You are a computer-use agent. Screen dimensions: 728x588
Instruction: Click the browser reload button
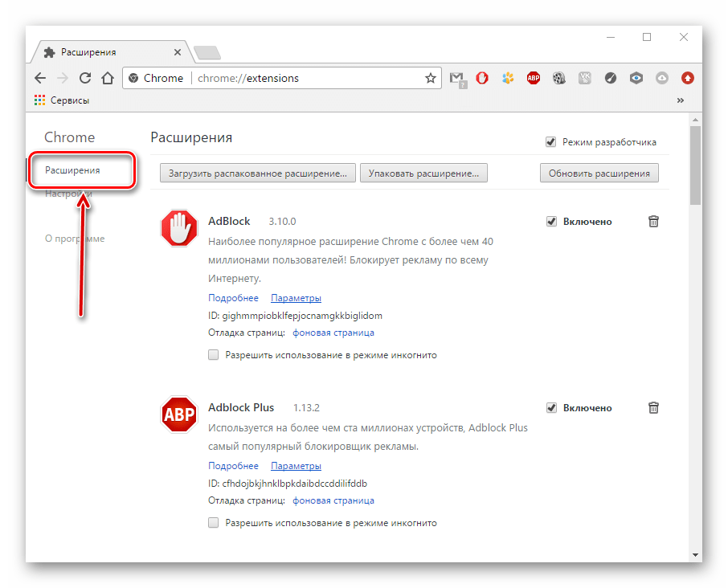85,78
